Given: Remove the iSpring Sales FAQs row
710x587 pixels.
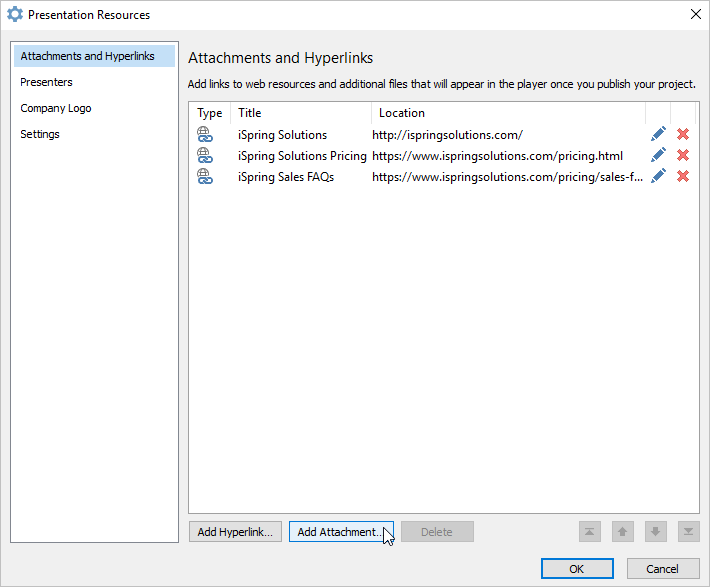Looking at the screenshot, I should pos(683,176).
